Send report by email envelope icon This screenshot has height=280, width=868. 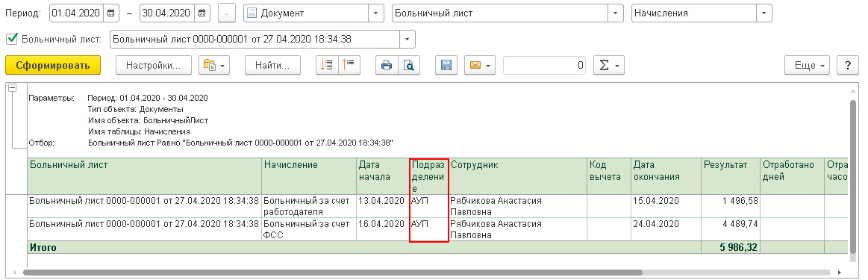(x=479, y=65)
